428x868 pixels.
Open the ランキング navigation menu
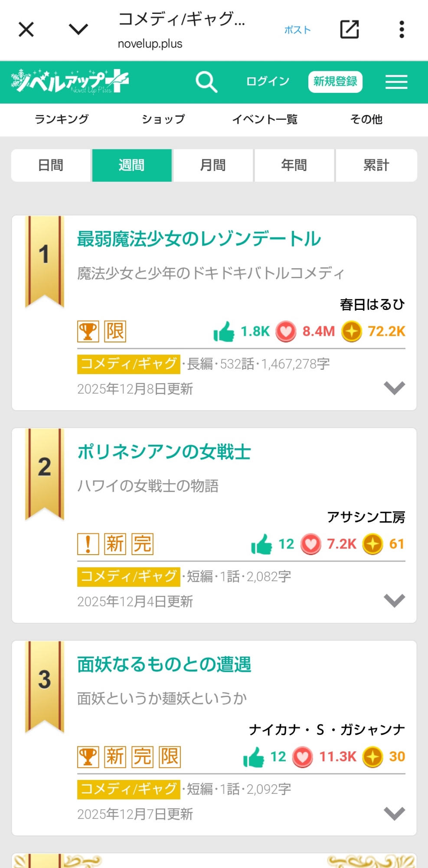coord(62,119)
